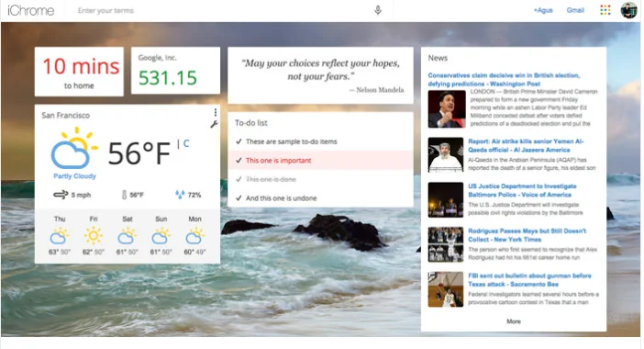
Task: Click the large partly cloudy weather icon
Action: 74,149
